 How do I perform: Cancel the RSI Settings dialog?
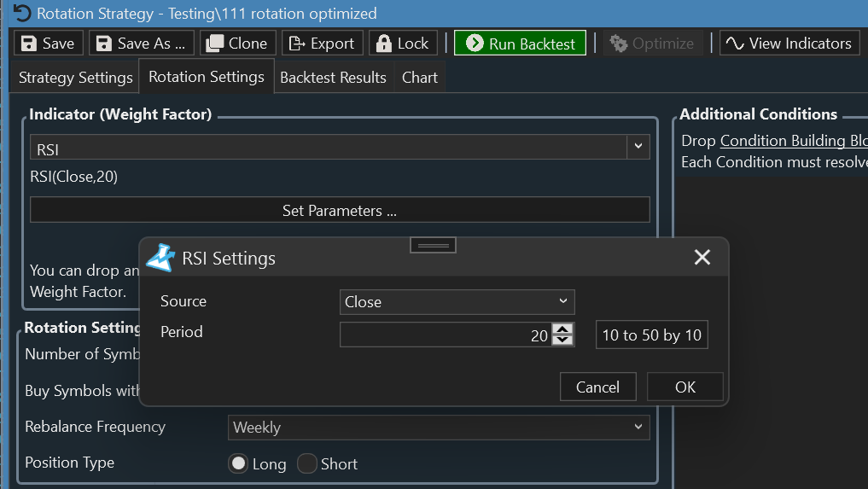pyautogui.click(x=597, y=387)
